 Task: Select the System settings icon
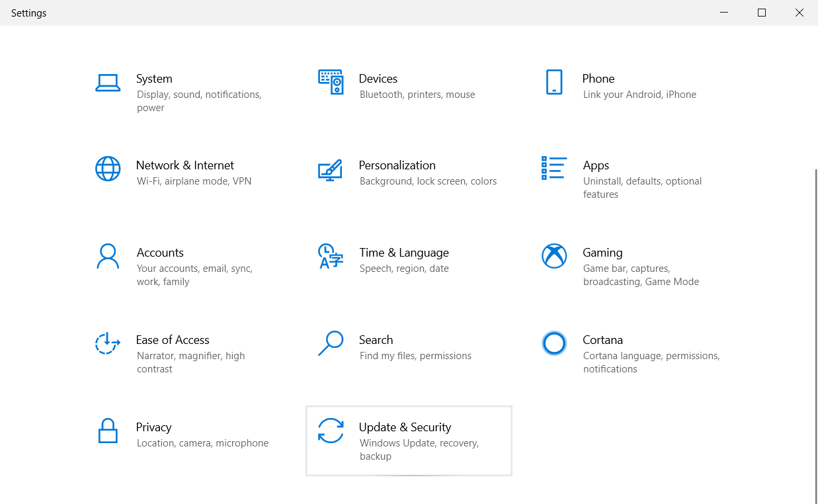tap(108, 83)
